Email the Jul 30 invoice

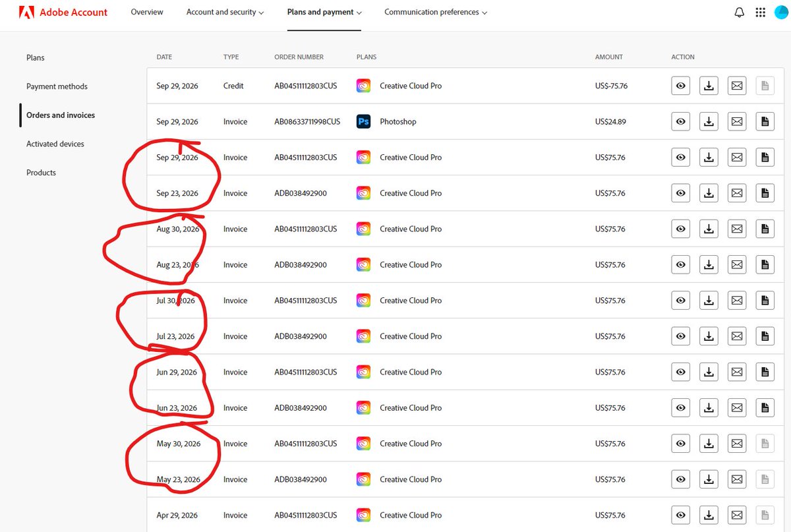pos(737,301)
